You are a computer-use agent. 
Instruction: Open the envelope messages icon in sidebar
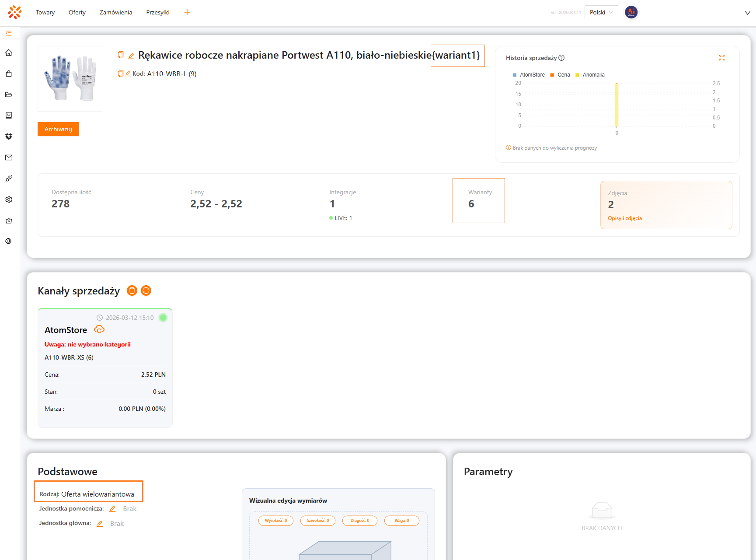(9, 157)
